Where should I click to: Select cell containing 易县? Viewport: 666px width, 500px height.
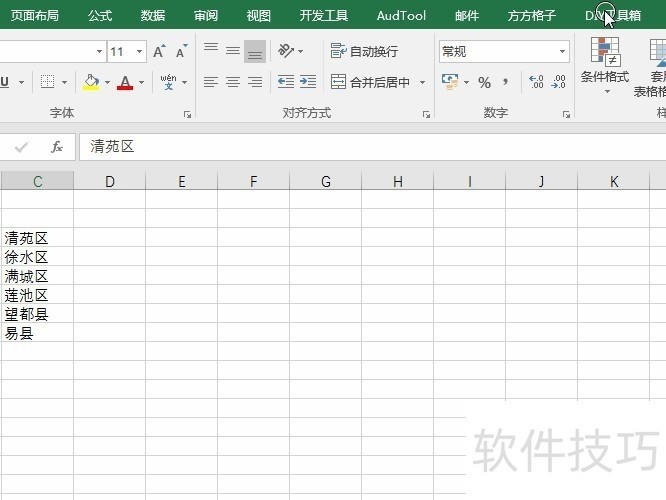click(37, 333)
